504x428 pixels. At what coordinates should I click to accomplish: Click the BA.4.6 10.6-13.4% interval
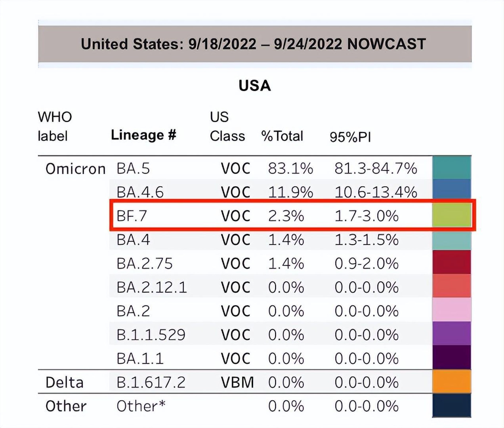click(x=376, y=192)
